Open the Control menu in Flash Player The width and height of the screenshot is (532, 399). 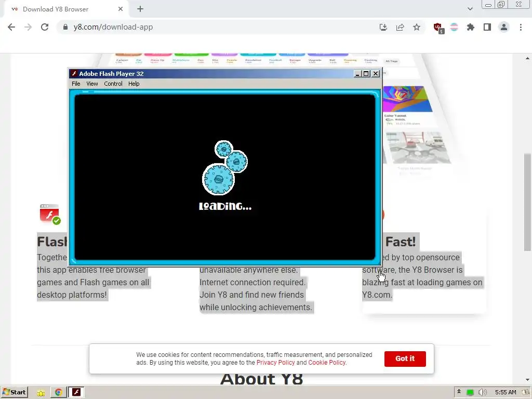(x=113, y=84)
